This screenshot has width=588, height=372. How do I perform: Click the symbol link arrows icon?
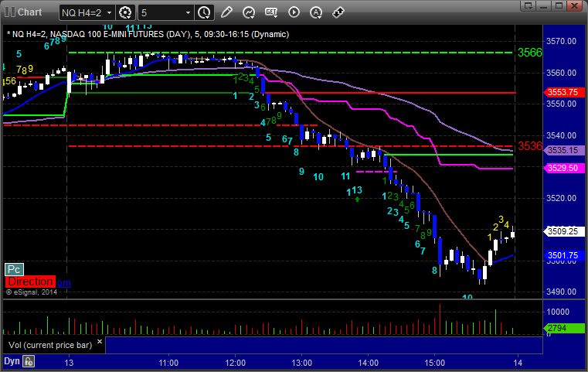tap(338, 12)
